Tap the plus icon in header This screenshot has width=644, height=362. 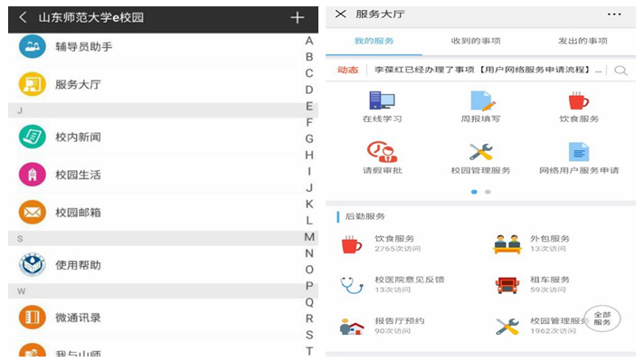tap(297, 18)
